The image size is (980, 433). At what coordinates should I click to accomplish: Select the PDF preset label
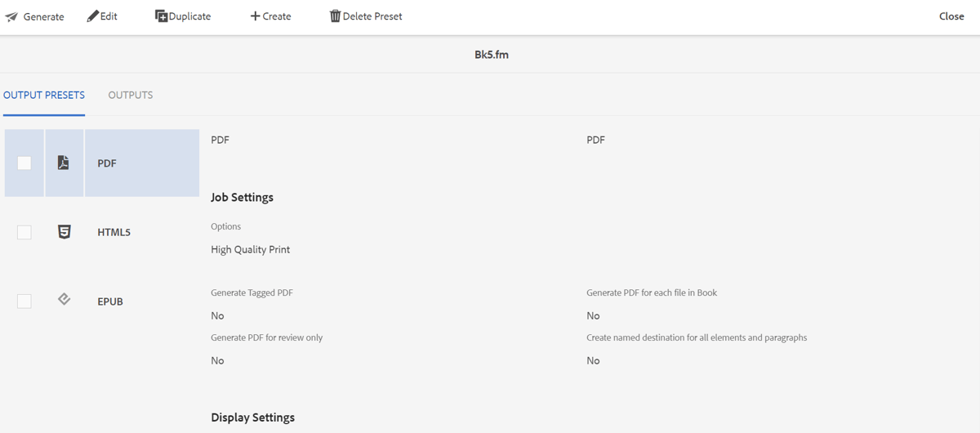click(107, 163)
